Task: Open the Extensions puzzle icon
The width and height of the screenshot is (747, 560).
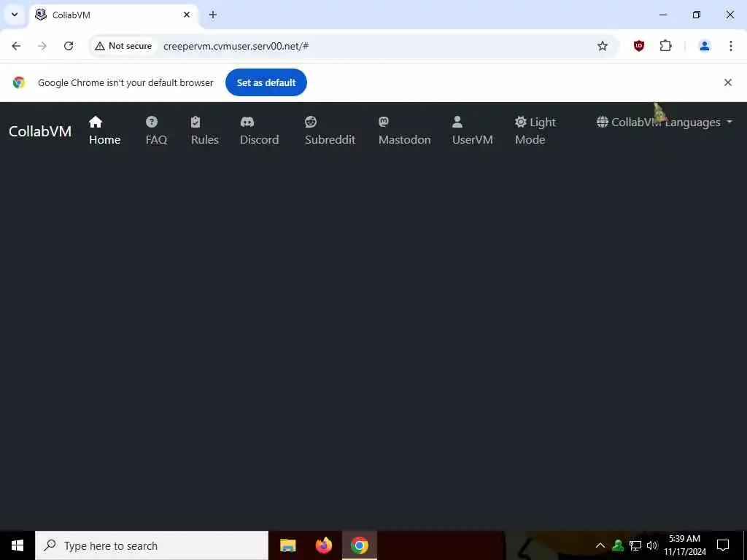Action: (665, 46)
